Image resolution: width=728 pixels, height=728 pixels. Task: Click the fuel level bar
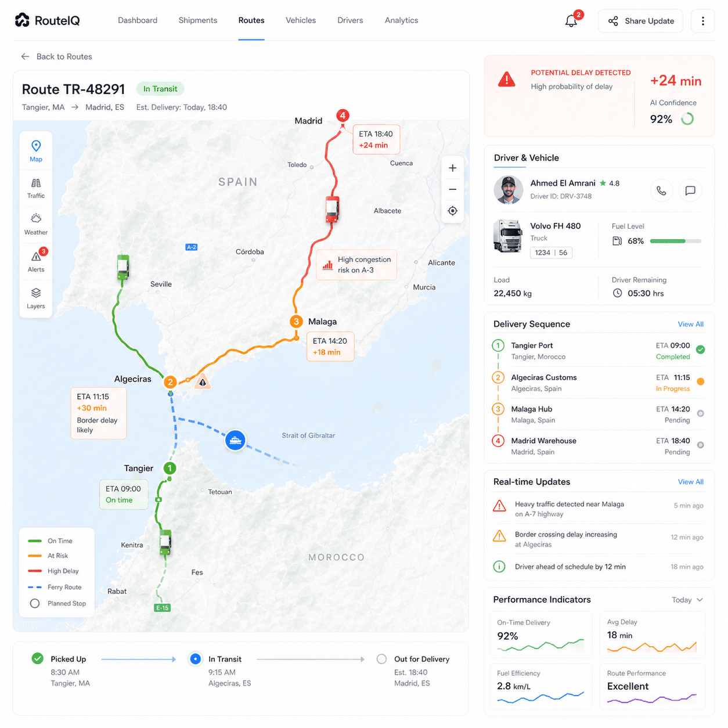coord(676,241)
